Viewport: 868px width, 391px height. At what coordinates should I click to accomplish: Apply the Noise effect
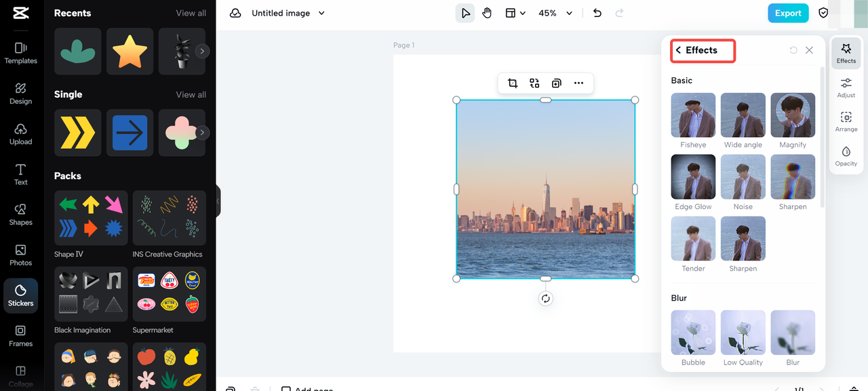[743, 176]
